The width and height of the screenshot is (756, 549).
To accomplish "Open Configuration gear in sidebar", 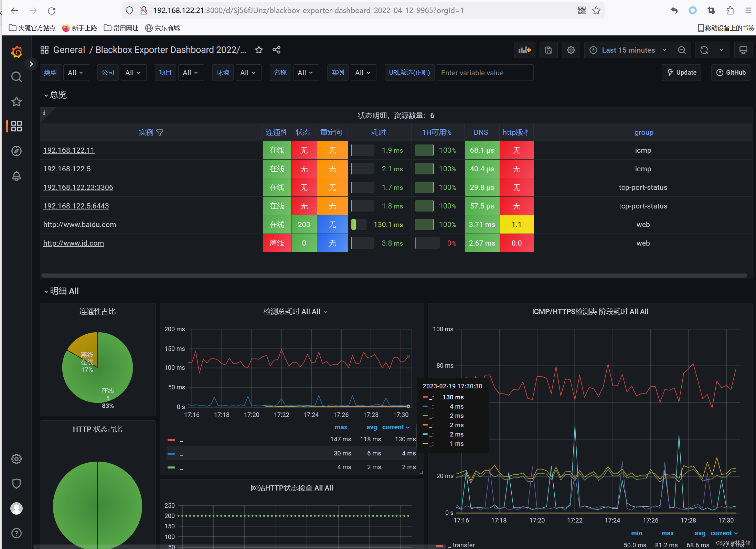I will coord(17,459).
